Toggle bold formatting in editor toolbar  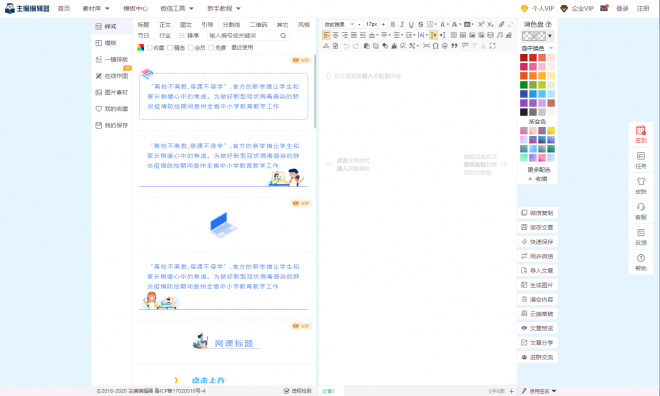[x=393, y=24]
